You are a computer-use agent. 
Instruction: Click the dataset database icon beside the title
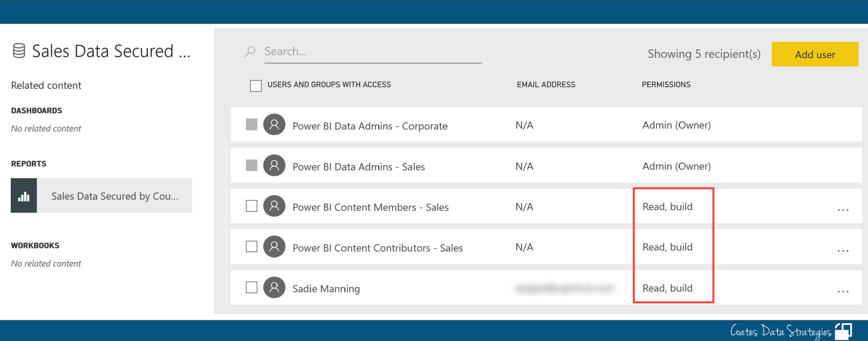click(x=19, y=51)
